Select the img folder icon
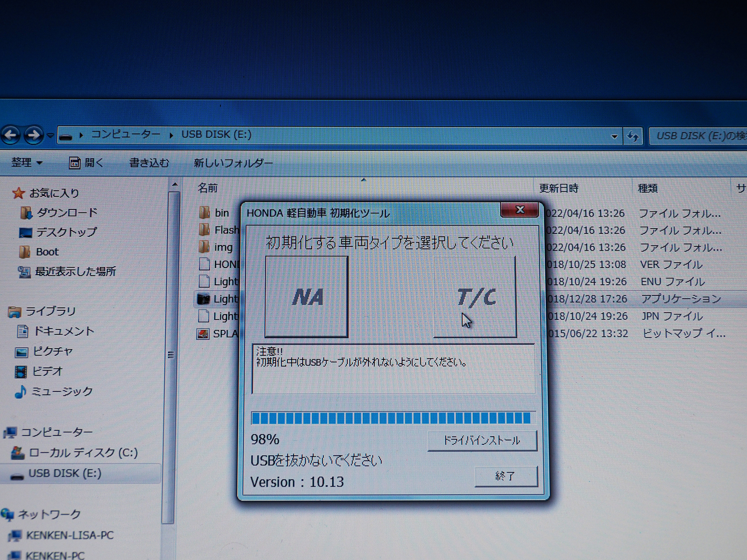 point(204,247)
